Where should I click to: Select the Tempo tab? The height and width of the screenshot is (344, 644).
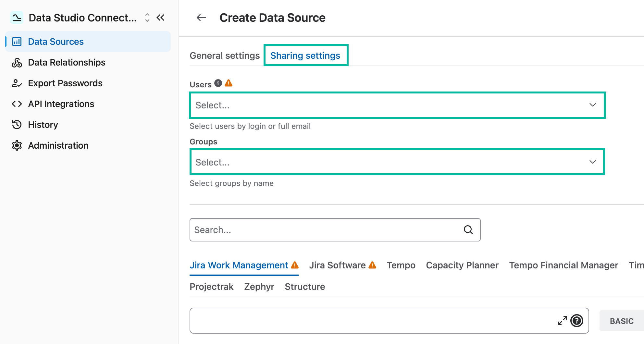click(x=401, y=265)
